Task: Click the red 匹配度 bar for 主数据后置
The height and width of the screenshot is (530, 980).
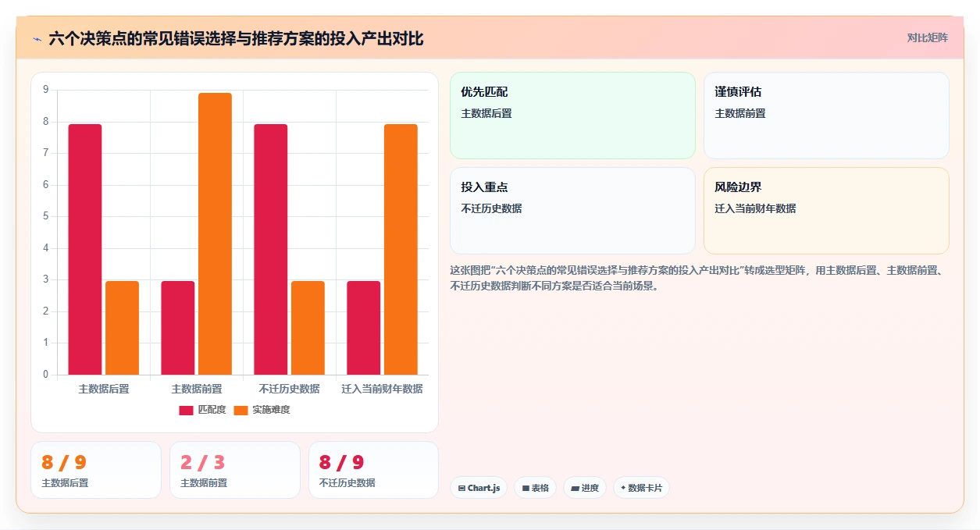Action: [85, 249]
